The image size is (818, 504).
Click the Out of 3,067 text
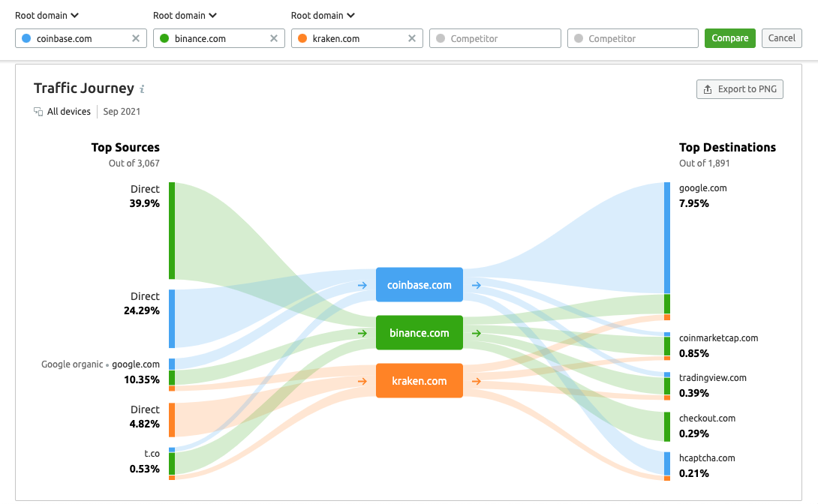[x=134, y=163]
